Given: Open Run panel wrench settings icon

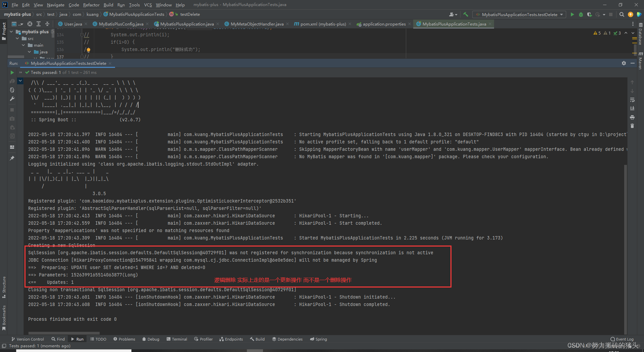Looking at the screenshot, I should pyautogui.click(x=12, y=99).
